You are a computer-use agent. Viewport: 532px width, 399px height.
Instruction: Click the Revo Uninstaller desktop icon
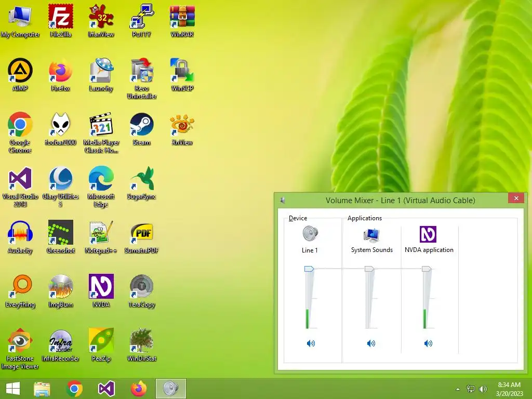click(x=141, y=78)
